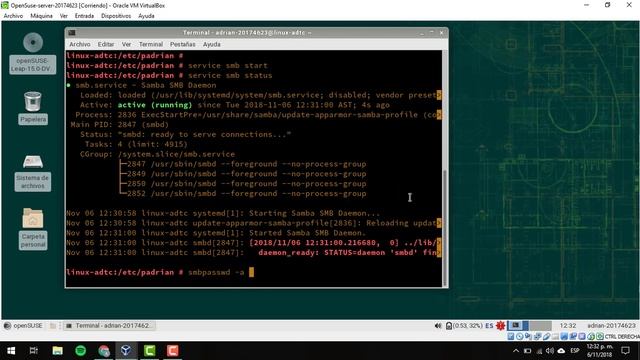This screenshot has height=360, width=640.
Task: Maximize the terminal window
Action: point(431,33)
